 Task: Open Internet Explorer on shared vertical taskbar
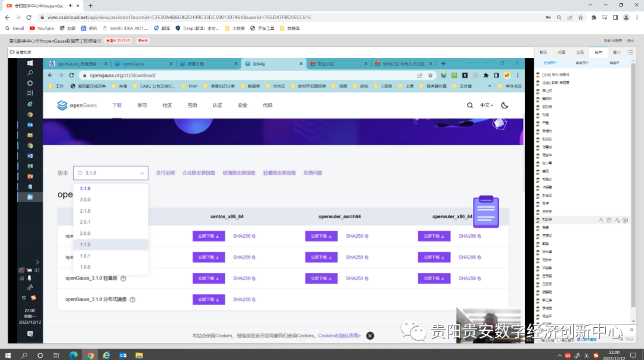tap(30, 104)
